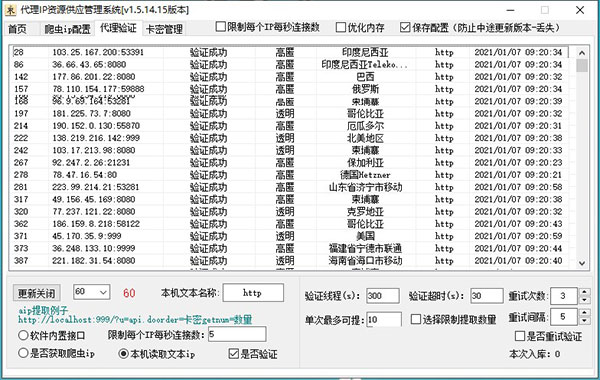The image size is (600, 380).
Task: Select the 代理验证 tab
Action: [118, 28]
